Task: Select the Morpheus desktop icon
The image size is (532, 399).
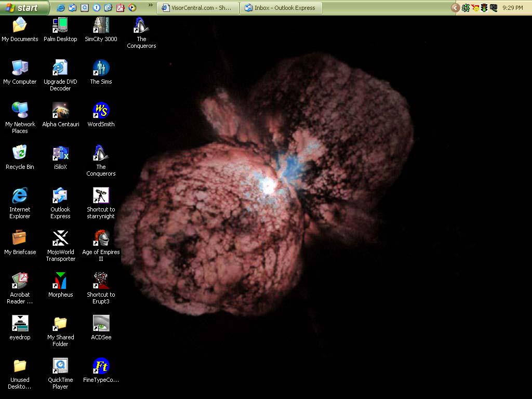Action: coord(60,281)
